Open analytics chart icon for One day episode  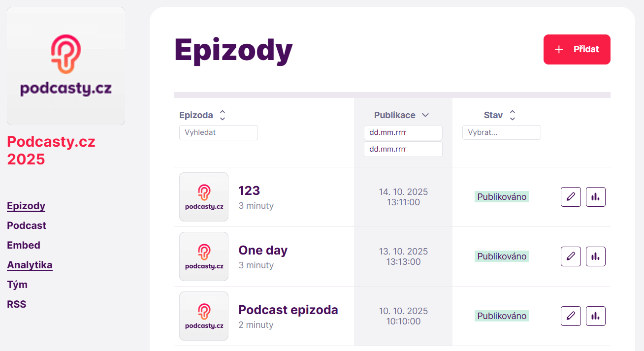click(595, 256)
